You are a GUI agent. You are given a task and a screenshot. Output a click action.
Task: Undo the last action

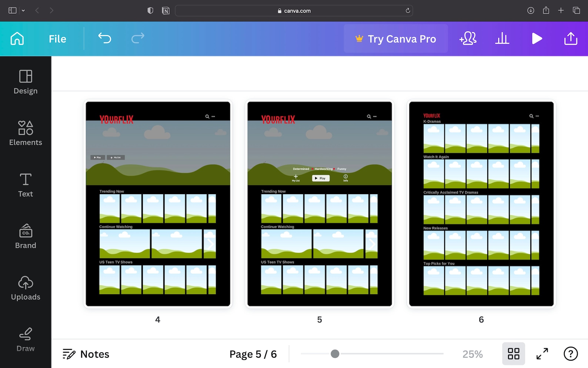click(x=104, y=38)
